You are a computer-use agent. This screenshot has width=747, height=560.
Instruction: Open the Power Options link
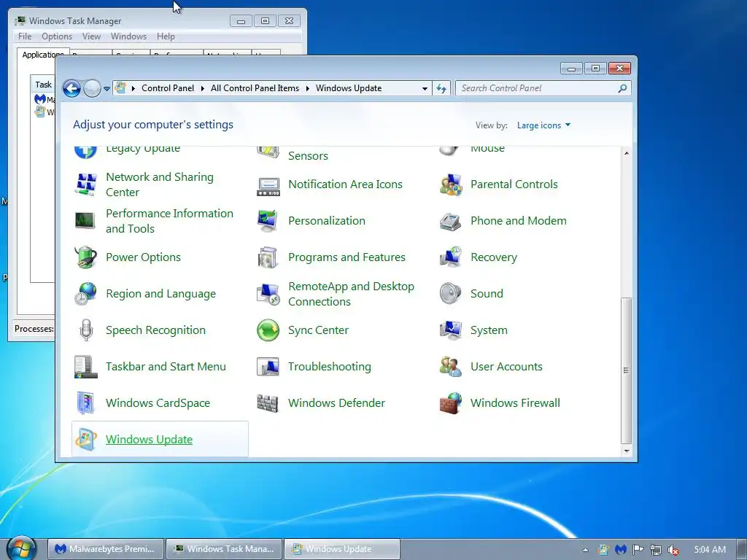[x=144, y=257]
